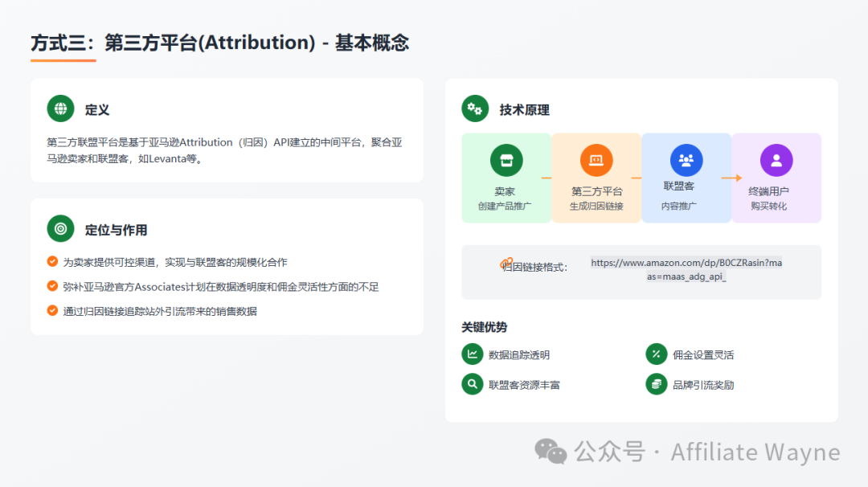868x487 pixels.
Task: Click the green store icon above 卖家
Action: 506,160
